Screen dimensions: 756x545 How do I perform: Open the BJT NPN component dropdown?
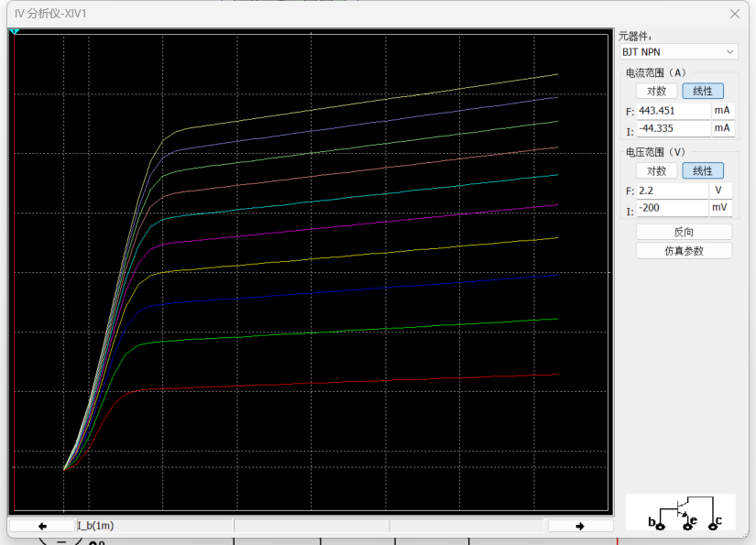point(678,52)
